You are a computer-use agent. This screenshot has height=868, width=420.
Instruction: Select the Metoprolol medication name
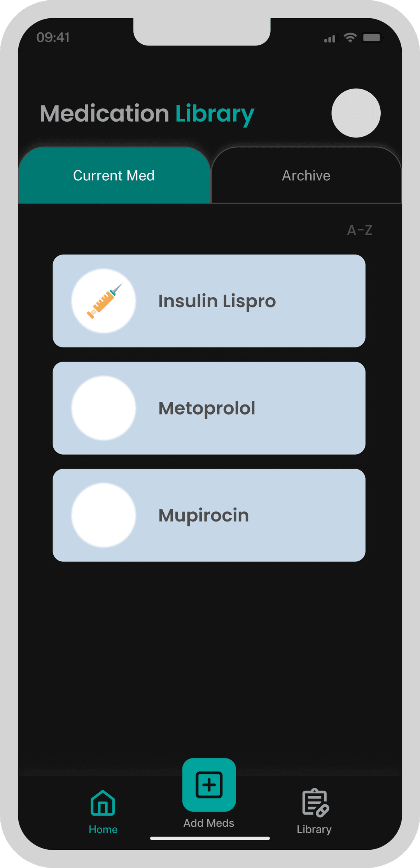pos(207,408)
